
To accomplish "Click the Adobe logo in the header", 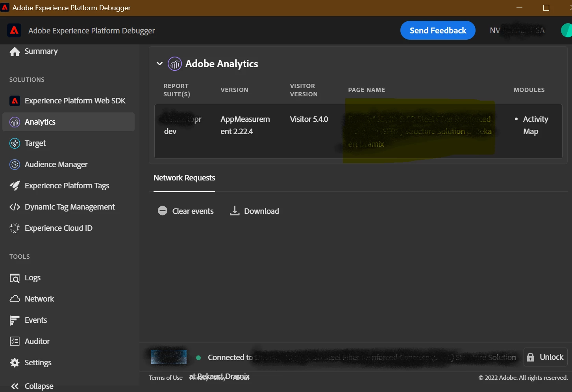I will click(x=14, y=30).
